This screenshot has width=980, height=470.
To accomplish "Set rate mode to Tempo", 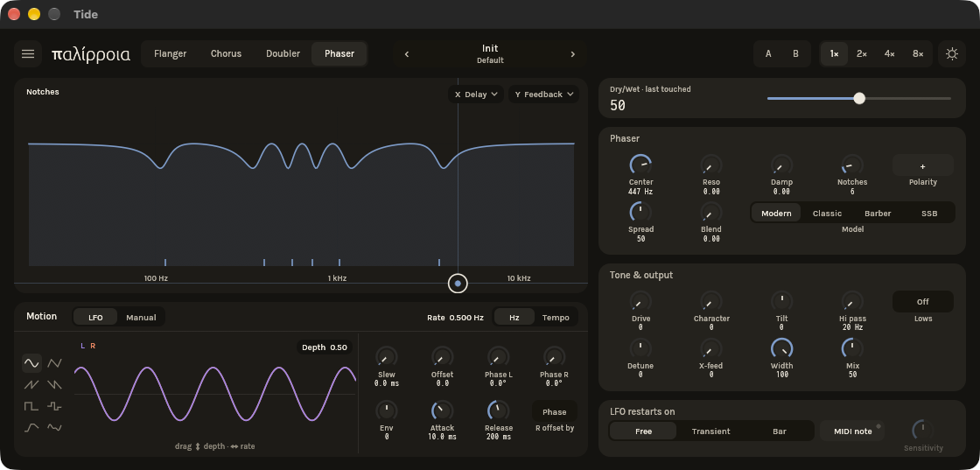I will click(556, 318).
